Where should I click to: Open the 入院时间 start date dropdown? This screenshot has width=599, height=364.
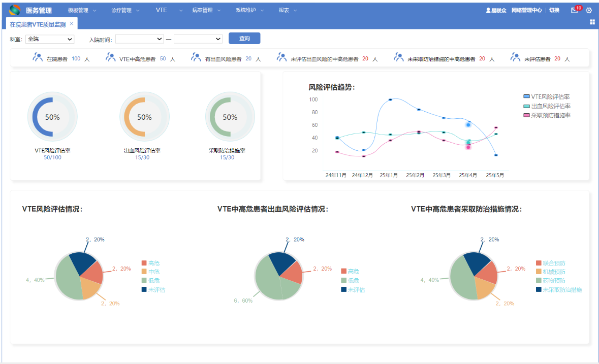[x=139, y=39]
